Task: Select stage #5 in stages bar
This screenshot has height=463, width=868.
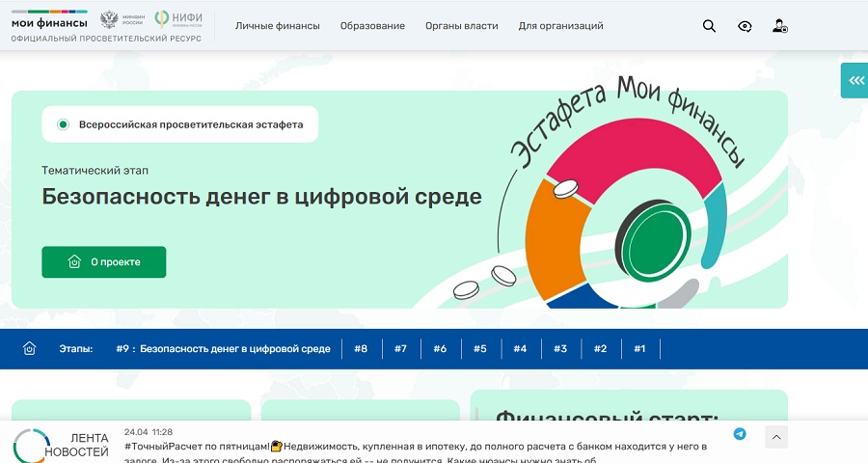Action: pos(480,349)
